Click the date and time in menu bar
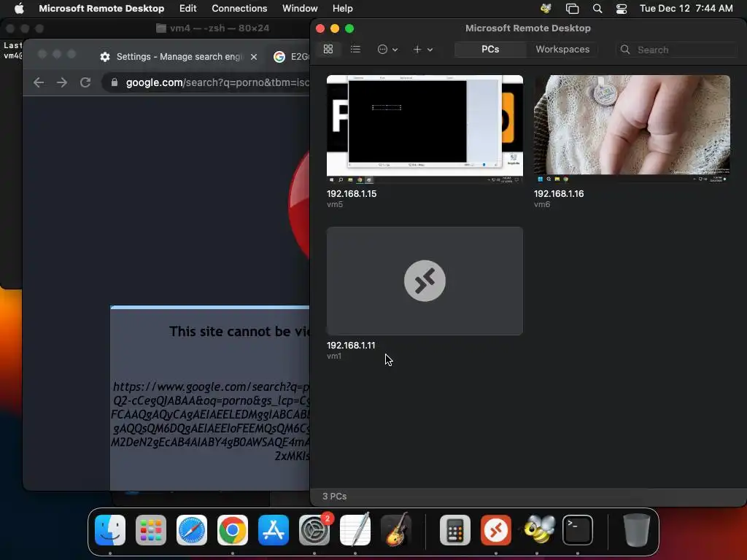This screenshot has width=747, height=560. tap(686, 8)
